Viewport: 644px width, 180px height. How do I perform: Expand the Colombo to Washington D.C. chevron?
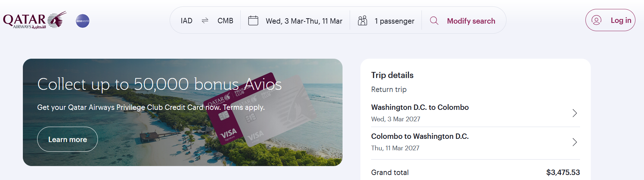click(575, 142)
